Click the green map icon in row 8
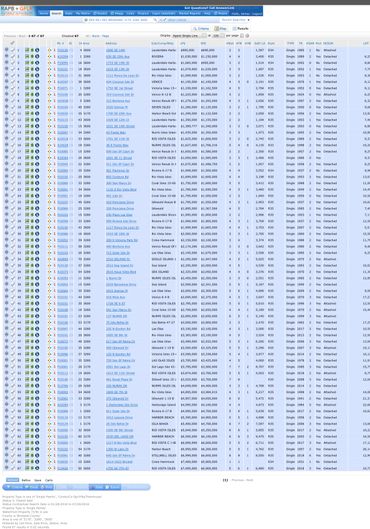This screenshot has height=529, width=370. tap(32, 94)
